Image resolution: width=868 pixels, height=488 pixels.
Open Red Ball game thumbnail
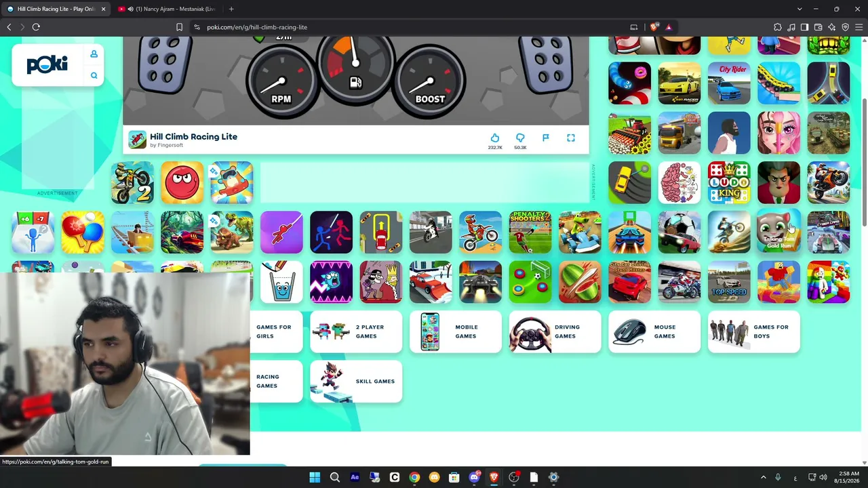[x=182, y=182]
